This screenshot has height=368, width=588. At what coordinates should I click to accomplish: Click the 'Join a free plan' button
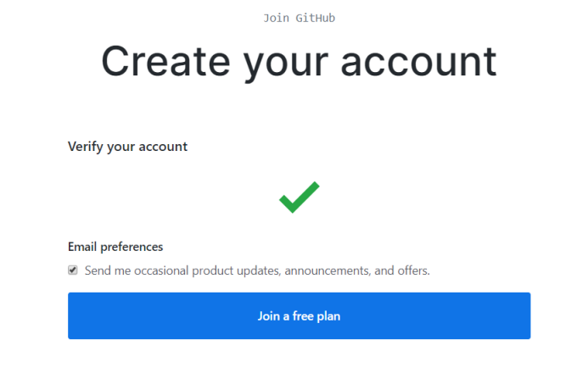tap(299, 316)
